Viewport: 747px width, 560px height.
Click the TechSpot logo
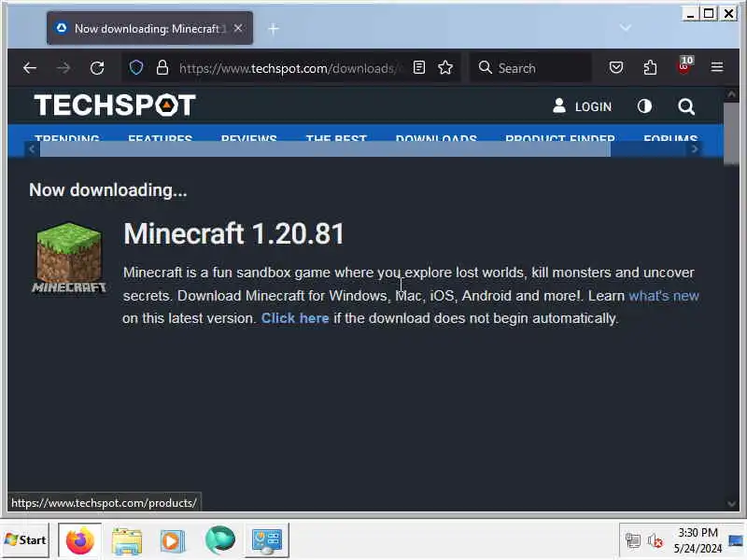pyautogui.click(x=115, y=105)
